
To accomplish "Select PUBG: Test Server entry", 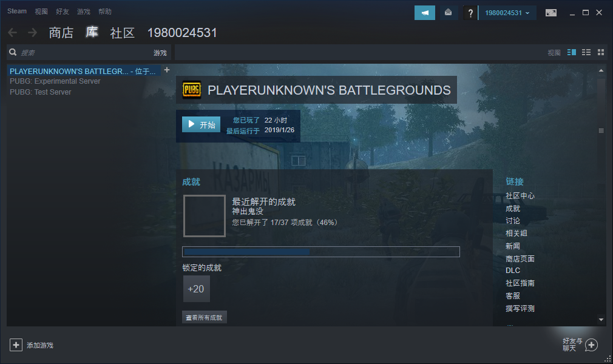I will point(41,92).
